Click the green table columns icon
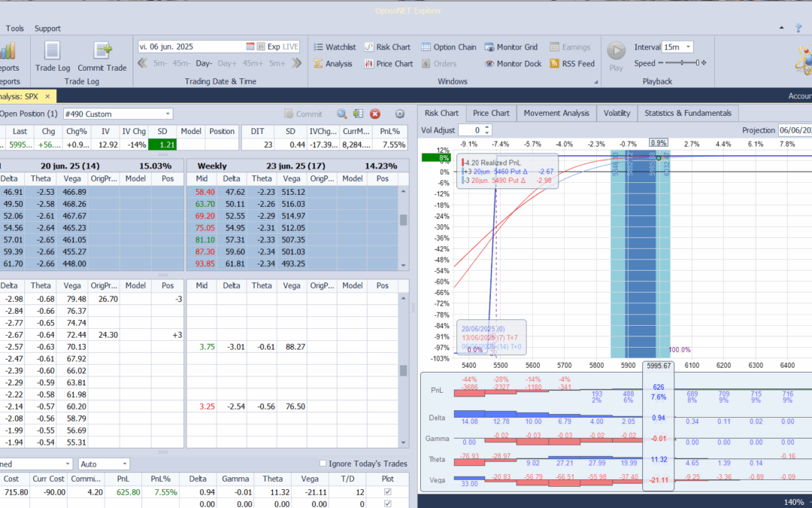 (x=358, y=114)
